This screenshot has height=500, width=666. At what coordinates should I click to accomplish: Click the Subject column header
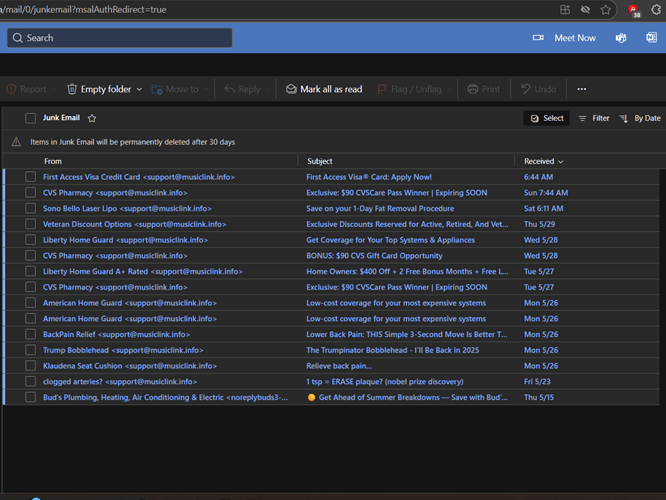(x=320, y=161)
